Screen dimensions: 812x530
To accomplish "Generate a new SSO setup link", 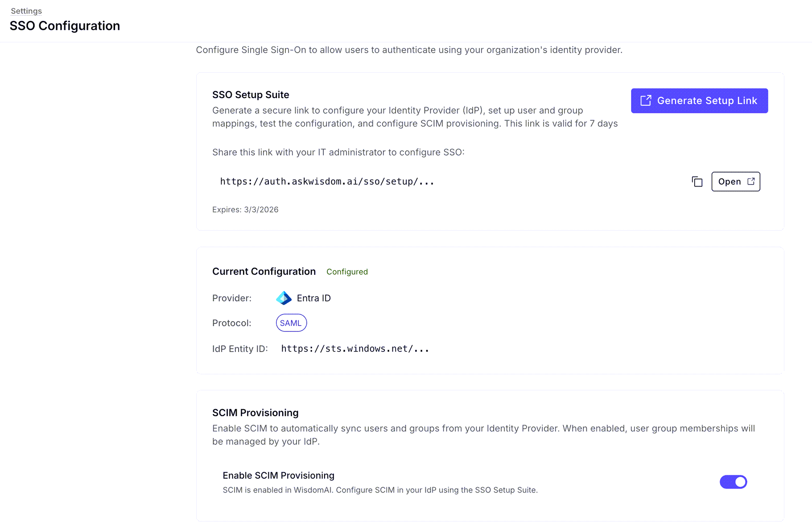I will coord(699,101).
